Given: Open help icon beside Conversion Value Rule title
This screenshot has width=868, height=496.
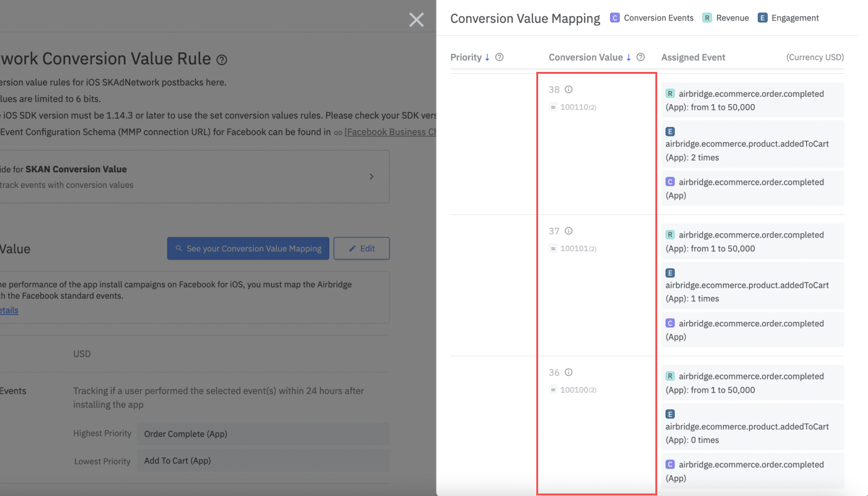Looking at the screenshot, I should [222, 60].
